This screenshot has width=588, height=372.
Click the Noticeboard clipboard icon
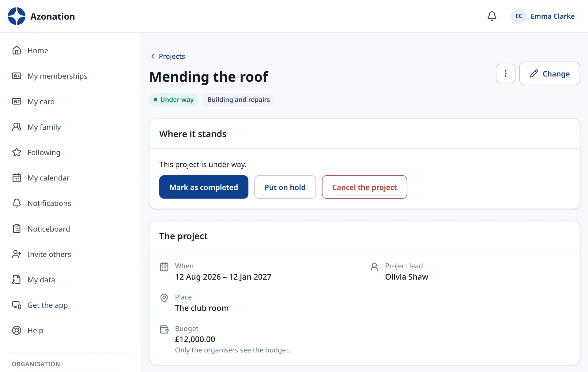point(17,229)
